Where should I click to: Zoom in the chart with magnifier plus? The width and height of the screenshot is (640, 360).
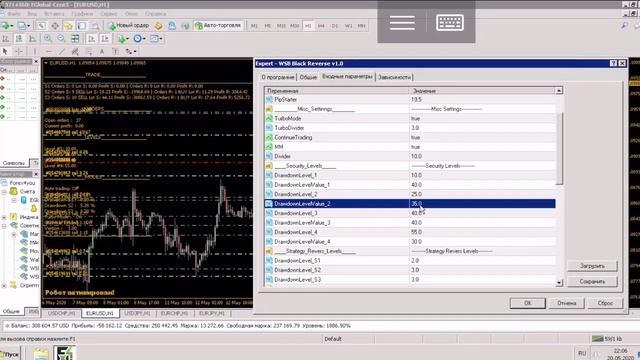[48, 39]
